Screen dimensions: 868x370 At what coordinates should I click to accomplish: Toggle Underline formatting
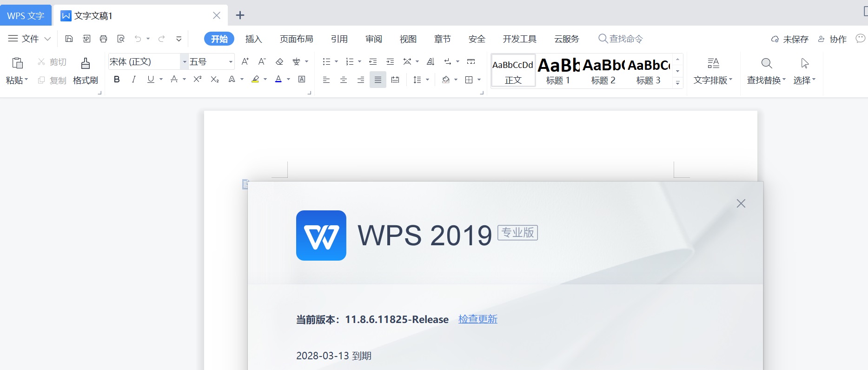pyautogui.click(x=151, y=80)
